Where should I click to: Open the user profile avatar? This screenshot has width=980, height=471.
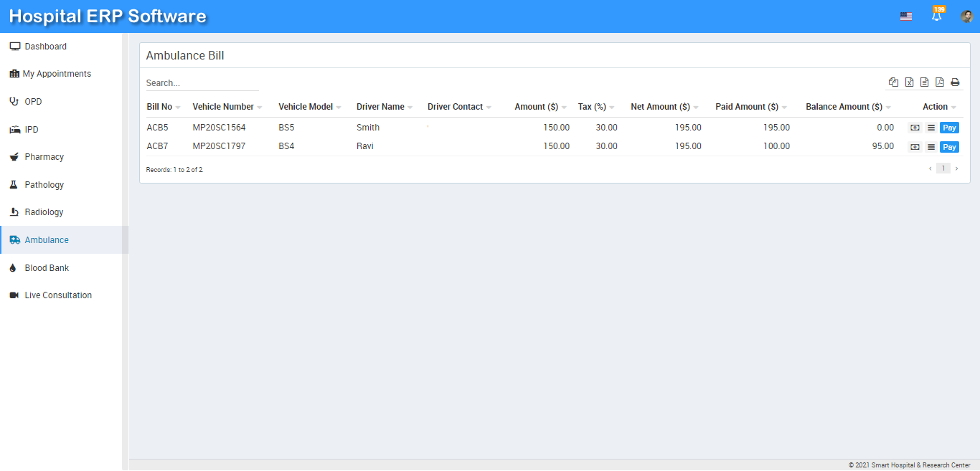(966, 16)
